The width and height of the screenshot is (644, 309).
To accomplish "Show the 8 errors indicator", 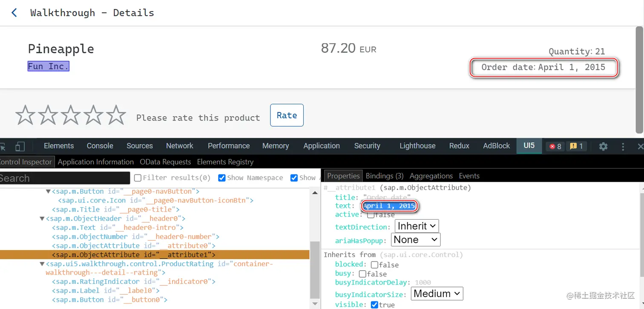I will click(555, 146).
